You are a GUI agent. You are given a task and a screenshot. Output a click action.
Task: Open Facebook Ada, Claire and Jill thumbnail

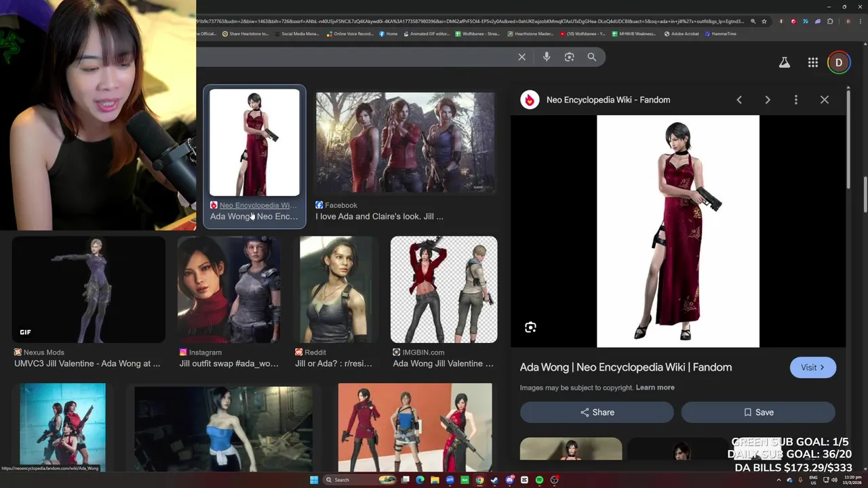pos(406,142)
